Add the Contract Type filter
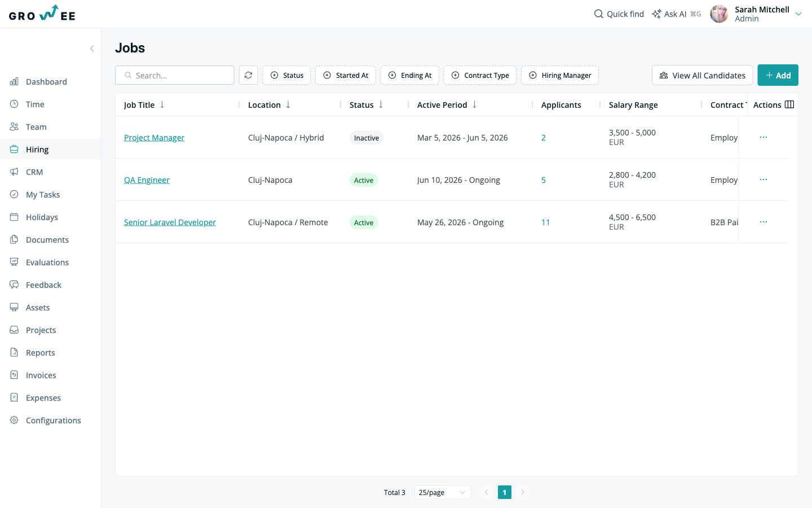The image size is (812, 508). pyautogui.click(x=480, y=75)
